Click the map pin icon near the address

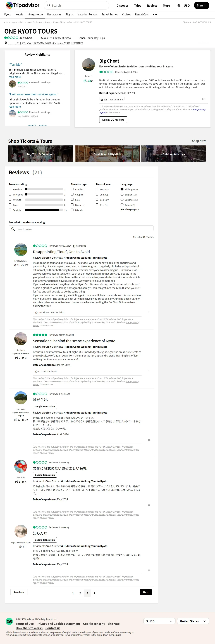(x=6, y=43)
